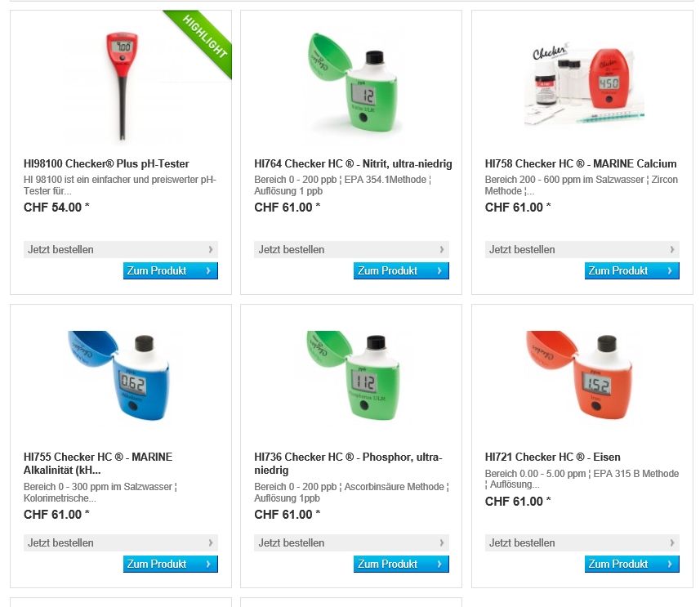Expand Jetzt bestellen for HI98100 pH-Tester

pos(121,250)
